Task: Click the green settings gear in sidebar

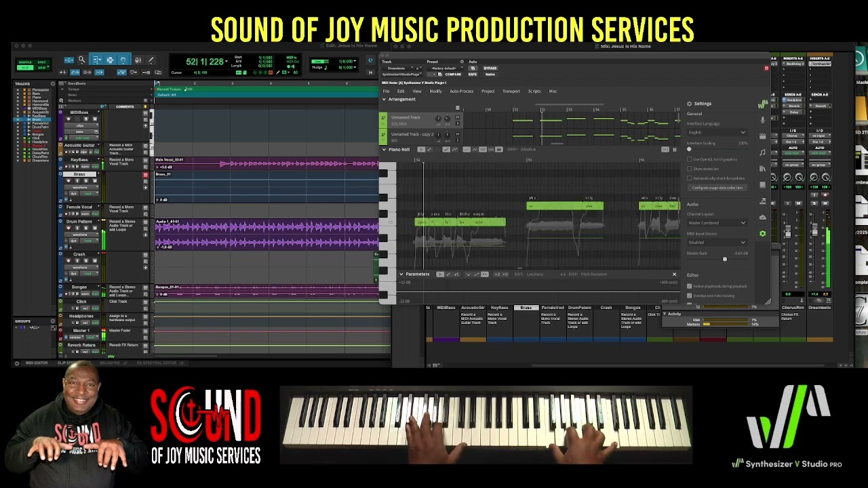Action: pyautogui.click(x=763, y=233)
